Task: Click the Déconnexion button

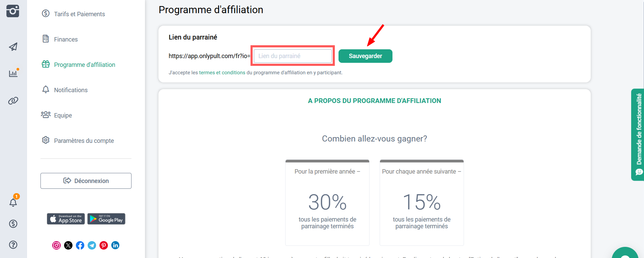Action: (x=86, y=181)
